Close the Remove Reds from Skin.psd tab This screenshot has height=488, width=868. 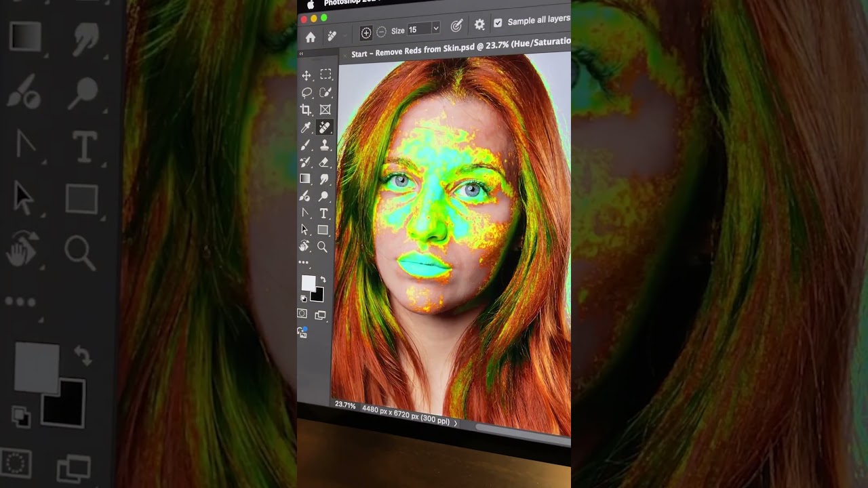point(344,55)
